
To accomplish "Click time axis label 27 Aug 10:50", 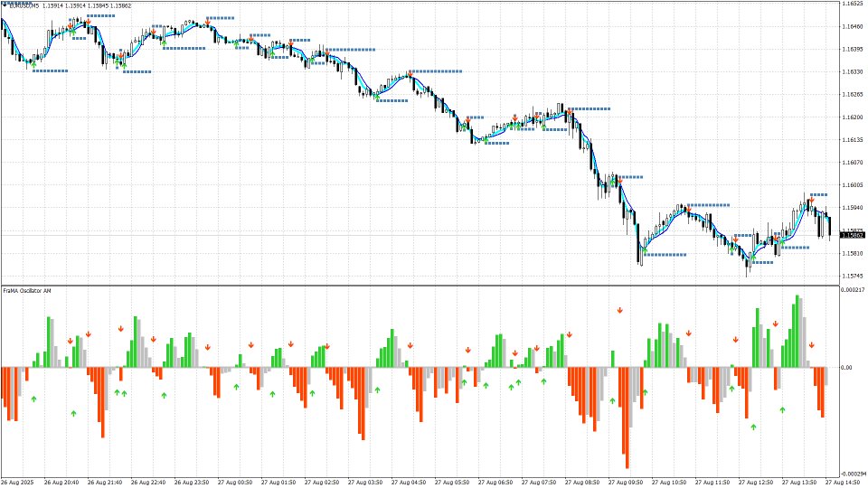I will [x=669, y=483].
